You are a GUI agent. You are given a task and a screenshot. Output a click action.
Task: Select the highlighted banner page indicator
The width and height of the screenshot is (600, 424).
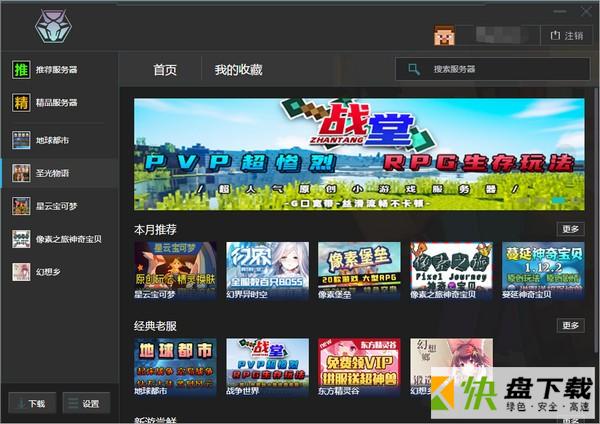[x=559, y=200]
